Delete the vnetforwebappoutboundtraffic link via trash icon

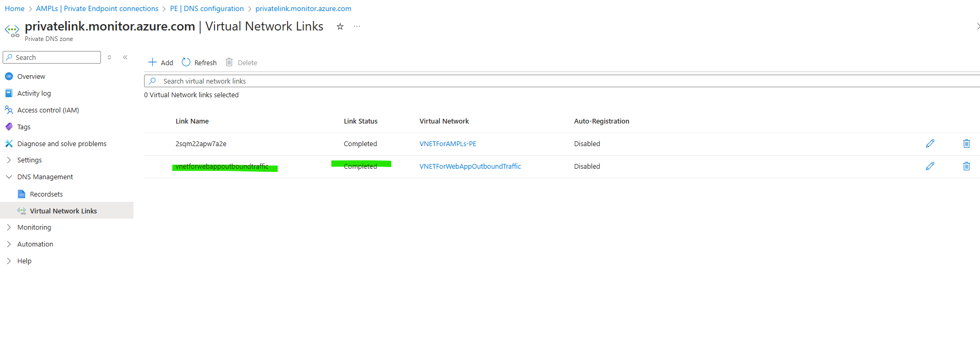(966, 166)
